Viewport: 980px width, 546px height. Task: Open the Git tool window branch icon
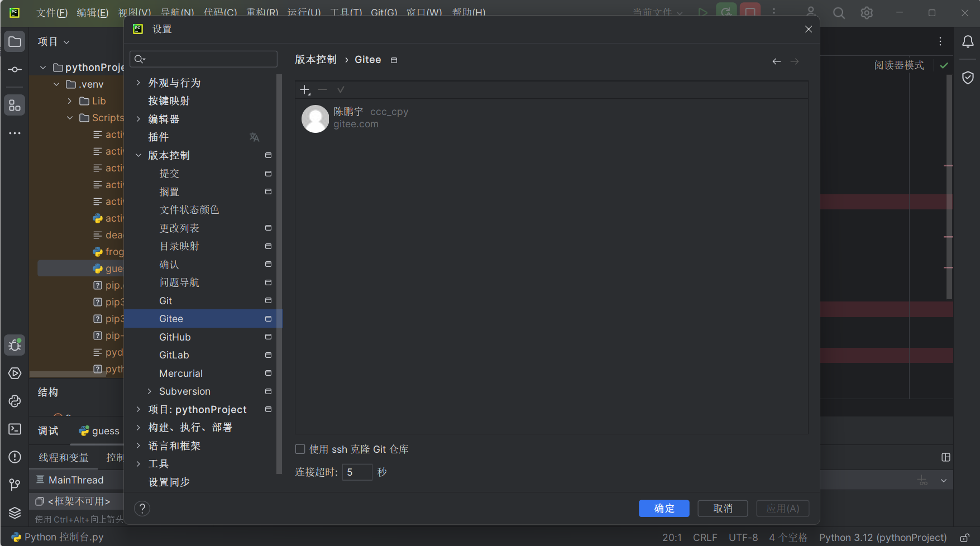tap(15, 485)
